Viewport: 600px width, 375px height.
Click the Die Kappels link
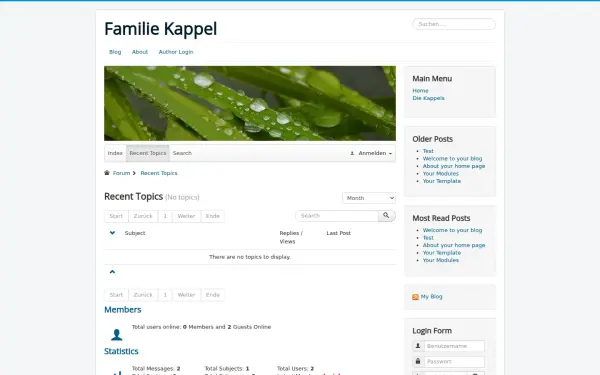click(x=428, y=98)
